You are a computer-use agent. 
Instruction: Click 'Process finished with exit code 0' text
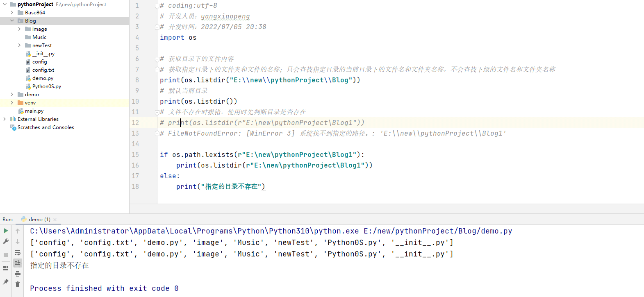104,288
